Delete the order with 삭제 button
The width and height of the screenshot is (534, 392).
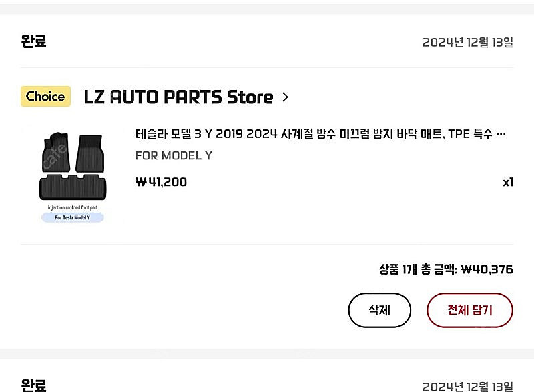pyautogui.click(x=379, y=310)
